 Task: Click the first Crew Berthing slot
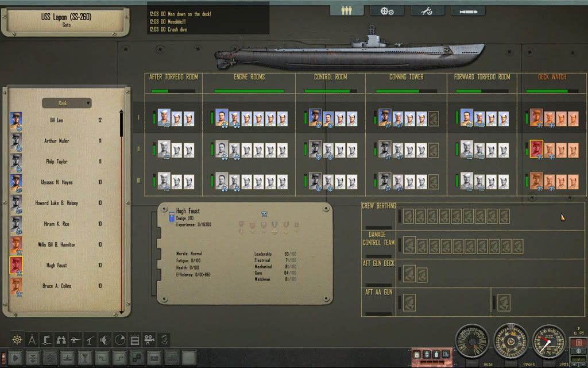pyautogui.click(x=408, y=216)
